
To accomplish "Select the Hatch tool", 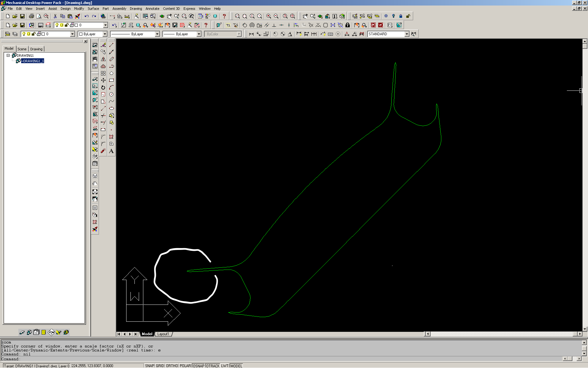I will click(x=111, y=137).
